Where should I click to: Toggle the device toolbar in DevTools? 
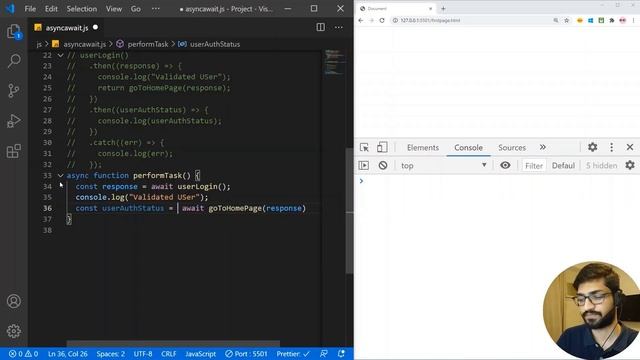click(x=382, y=147)
